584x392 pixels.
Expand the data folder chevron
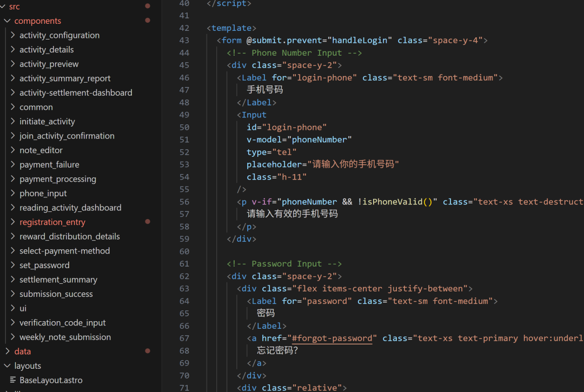coord(8,351)
